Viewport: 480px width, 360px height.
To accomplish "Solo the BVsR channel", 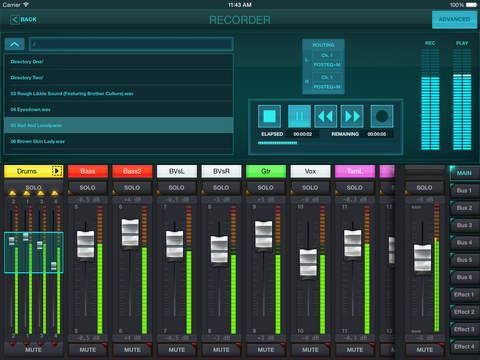I will (221, 188).
